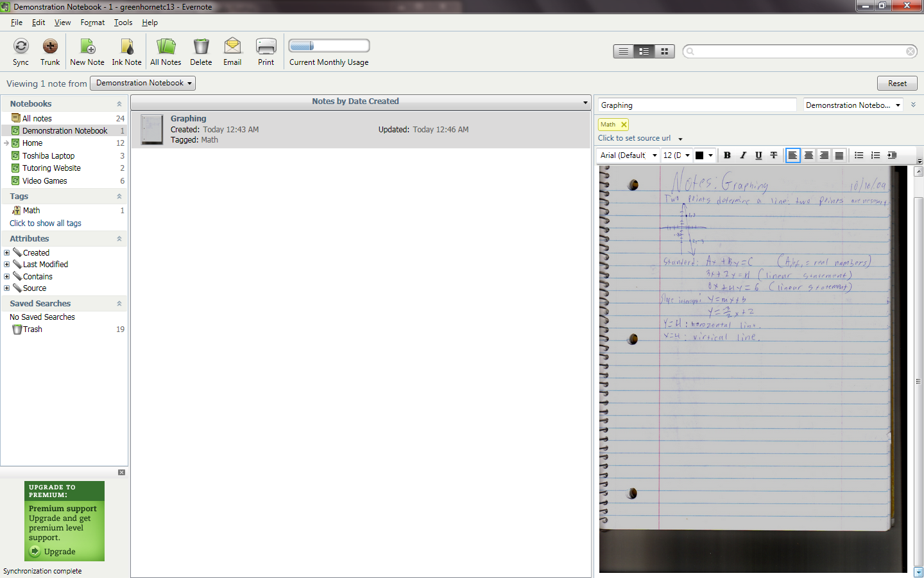924x578 pixels.
Task: Expand the Source attribute
Action: point(7,288)
